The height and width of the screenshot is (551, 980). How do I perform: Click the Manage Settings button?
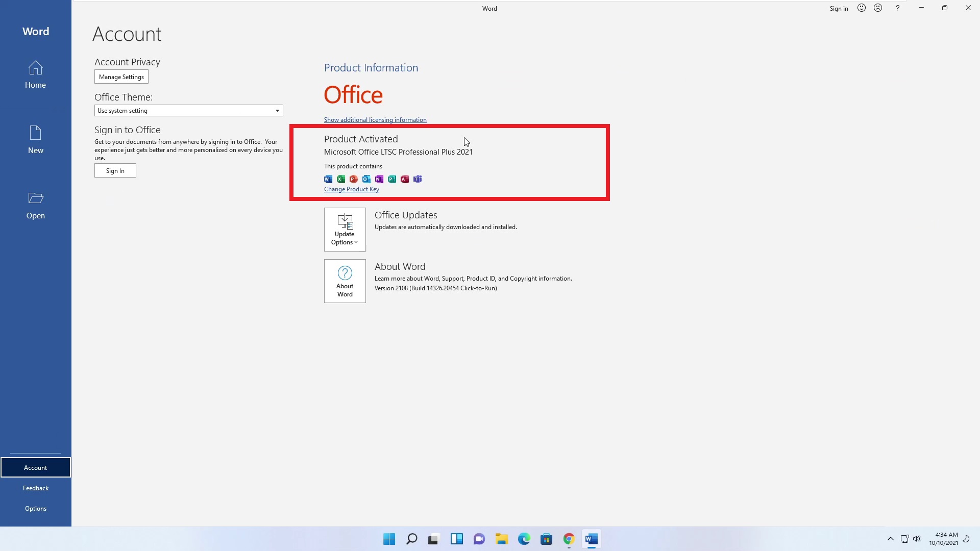pos(121,77)
